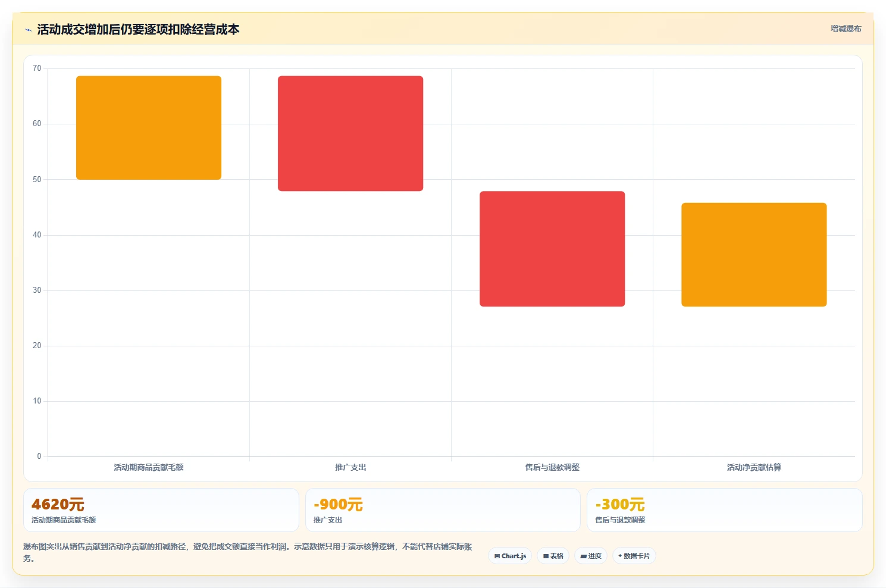Click x-axis label 活动净贡献估算

[x=754, y=467]
